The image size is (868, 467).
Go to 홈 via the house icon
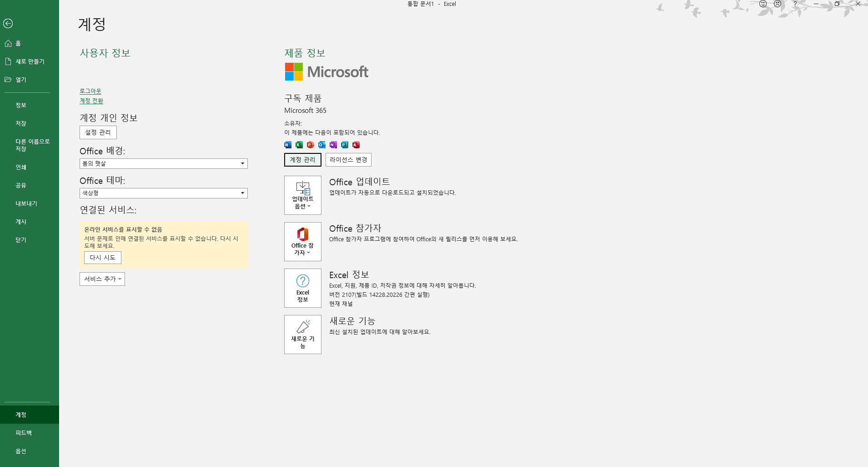point(8,43)
